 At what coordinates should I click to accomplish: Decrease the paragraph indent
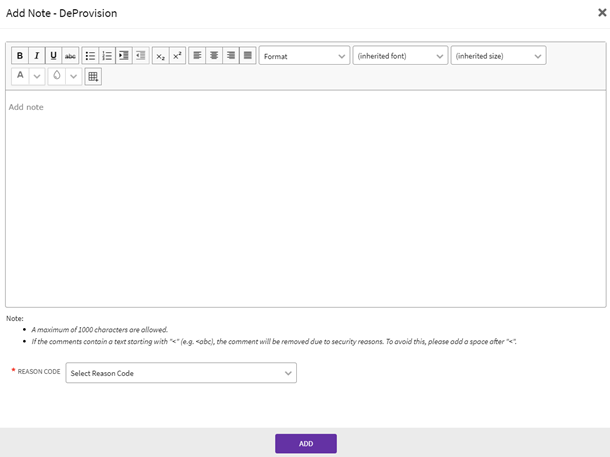tap(141, 56)
